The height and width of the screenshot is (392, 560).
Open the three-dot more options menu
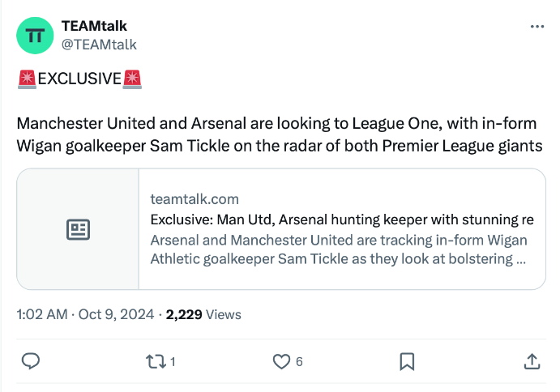point(536,27)
